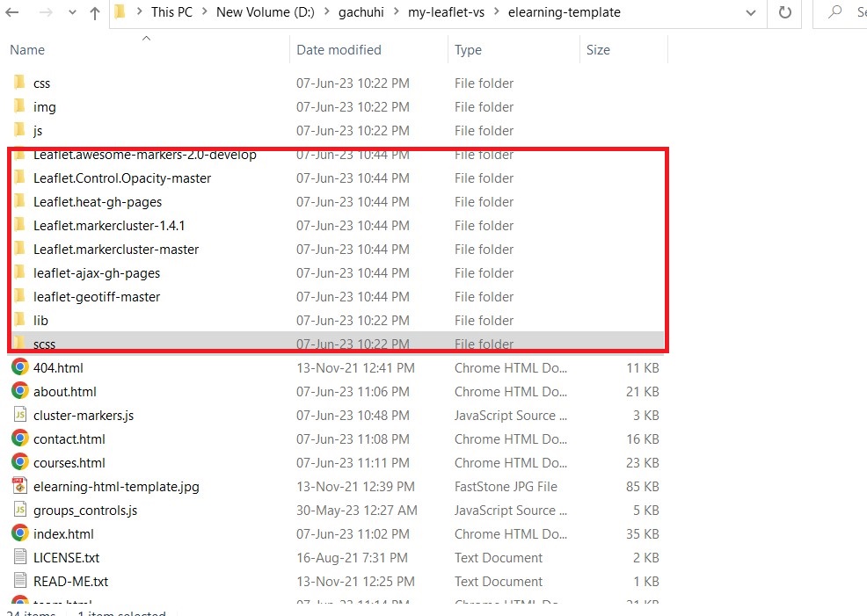Sort files by Name column header

(x=27, y=50)
